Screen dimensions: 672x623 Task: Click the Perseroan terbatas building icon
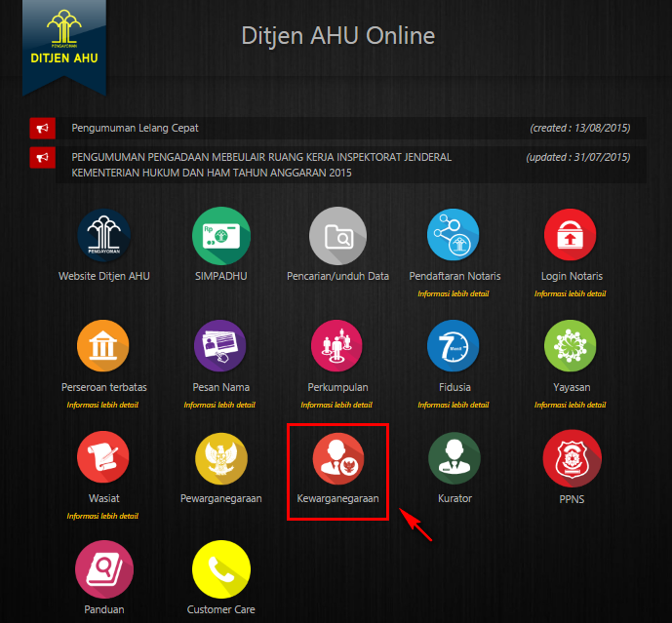[104, 348]
